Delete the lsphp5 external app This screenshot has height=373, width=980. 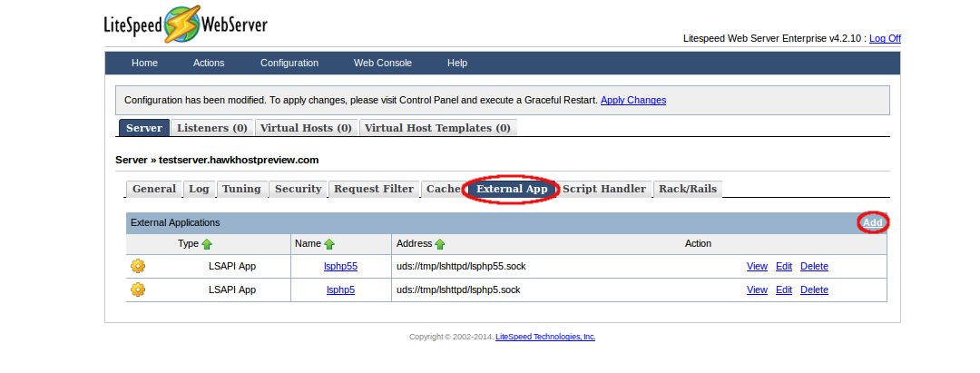814,290
